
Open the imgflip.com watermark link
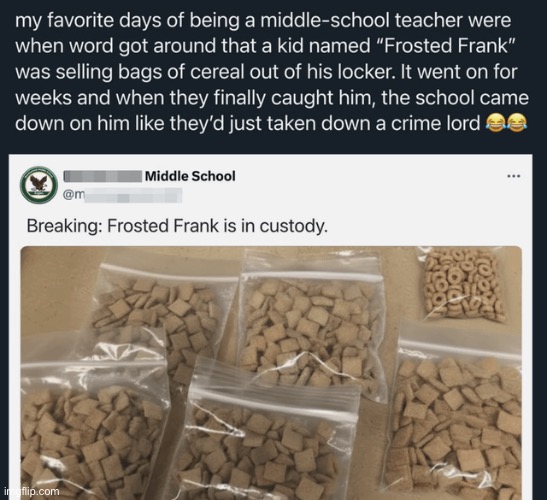pos(32,491)
